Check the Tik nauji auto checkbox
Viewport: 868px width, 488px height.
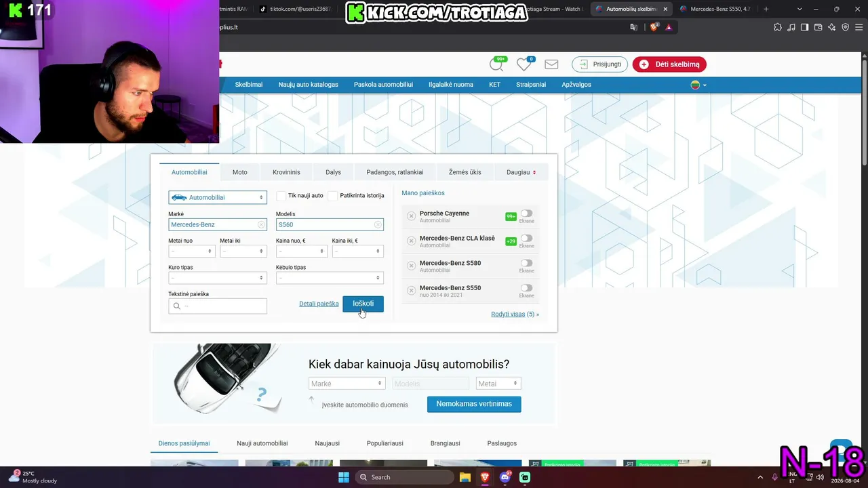(281, 196)
